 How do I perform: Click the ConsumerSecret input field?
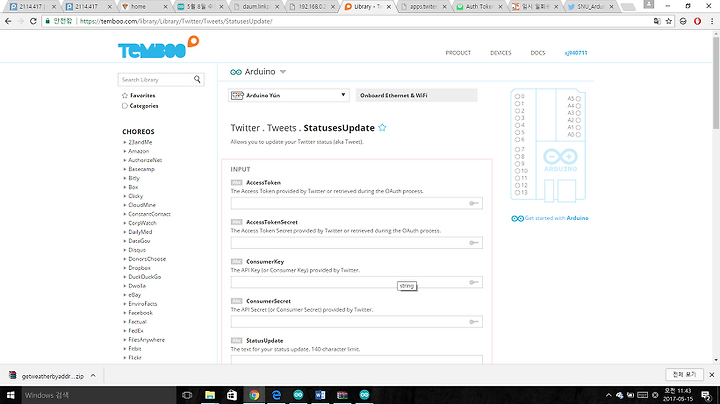coord(356,322)
